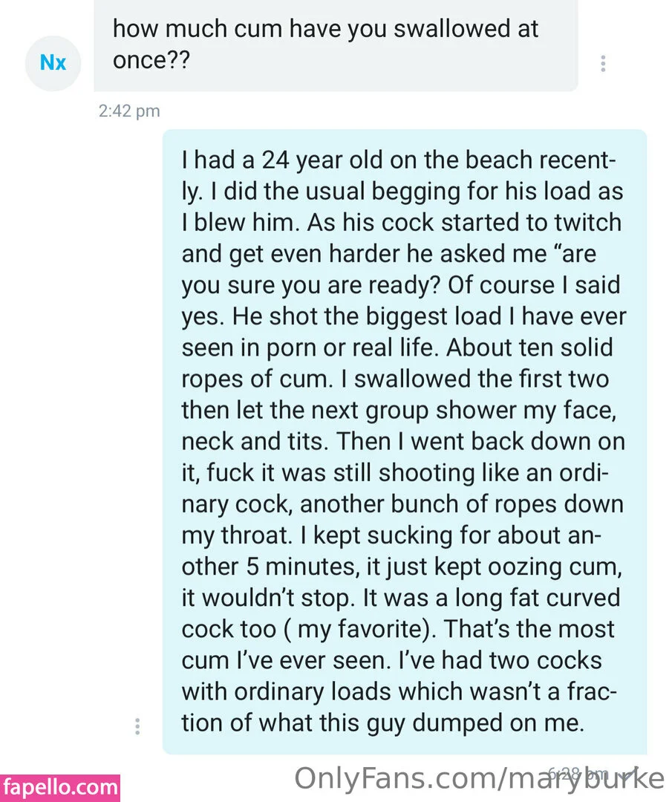
Task: Open three-dot menu beside the long reply
Action: click(x=137, y=726)
